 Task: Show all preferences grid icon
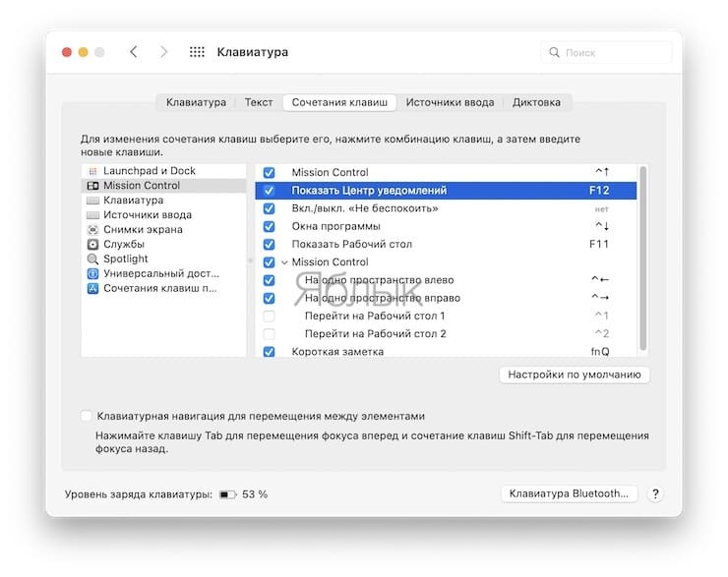click(197, 52)
